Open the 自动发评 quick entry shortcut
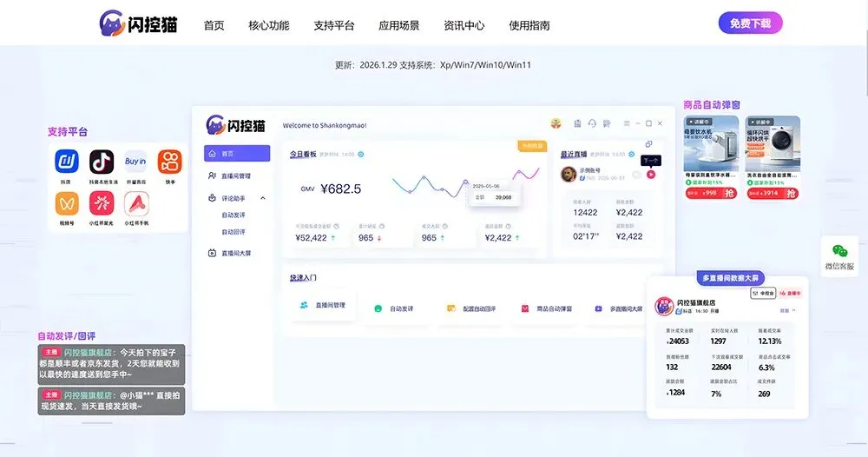 coord(394,308)
